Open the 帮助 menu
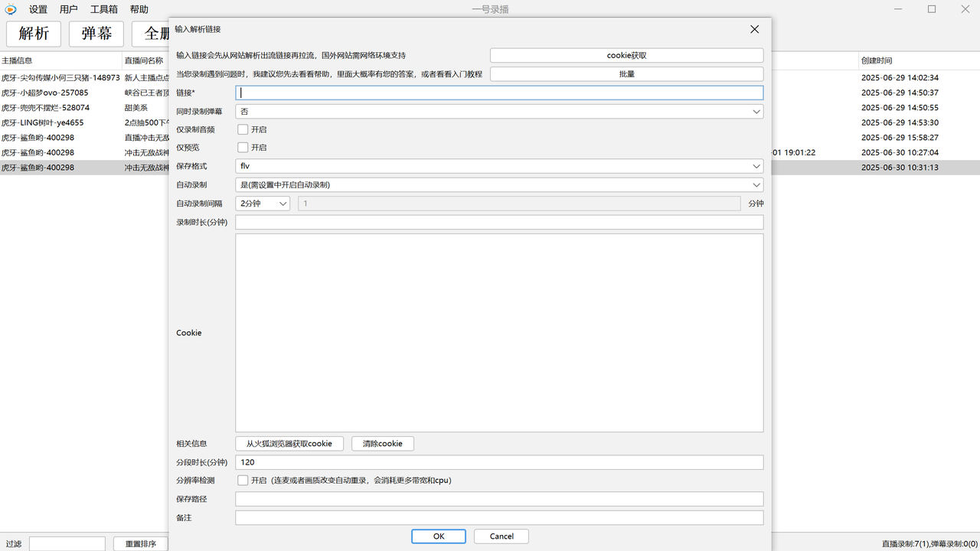Image resolution: width=980 pixels, height=551 pixels. point(139,9)
